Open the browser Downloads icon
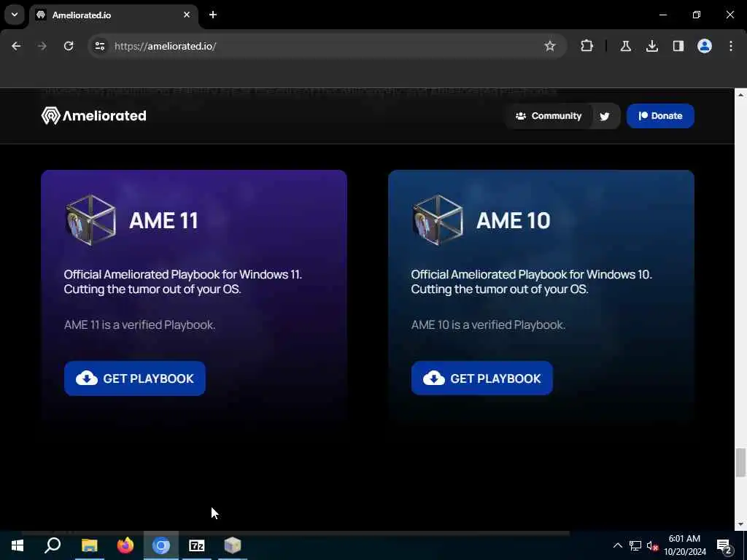Screen dimensions: 747x560 (652, 46)
